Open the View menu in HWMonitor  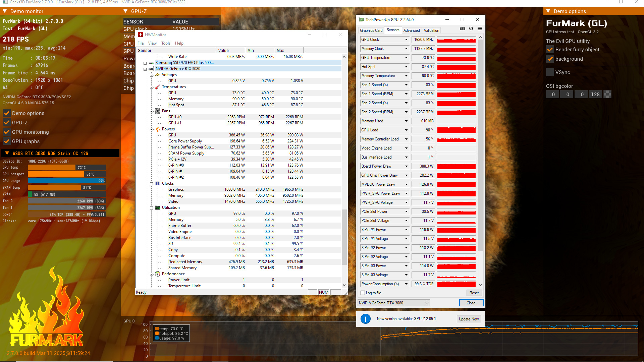[152, 43]
